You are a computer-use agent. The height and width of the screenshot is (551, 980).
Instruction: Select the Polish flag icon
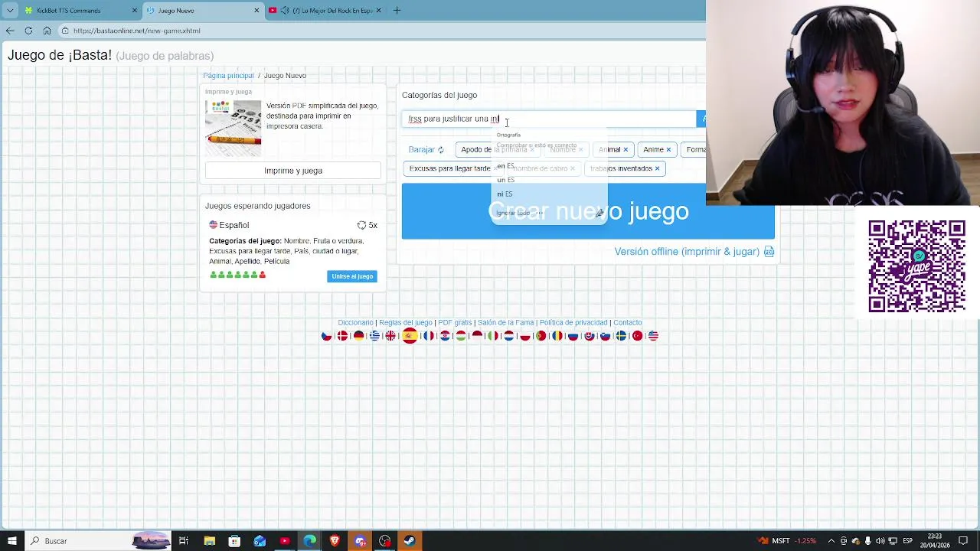525,336
